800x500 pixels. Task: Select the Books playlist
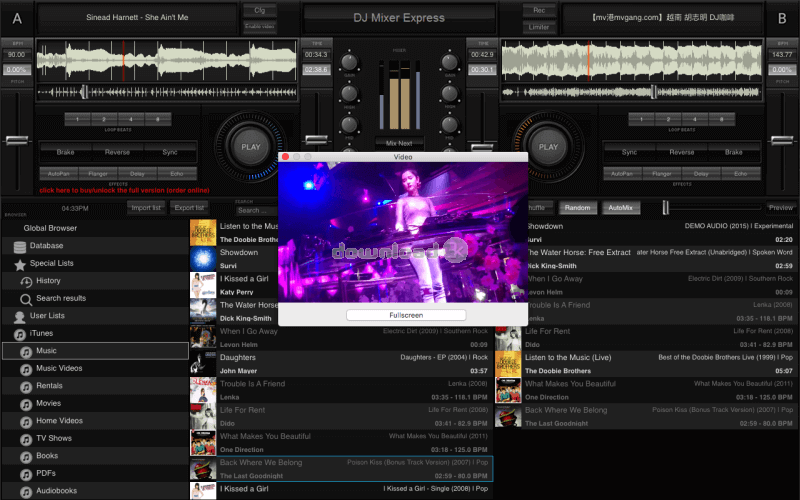[x=95, y=456]
